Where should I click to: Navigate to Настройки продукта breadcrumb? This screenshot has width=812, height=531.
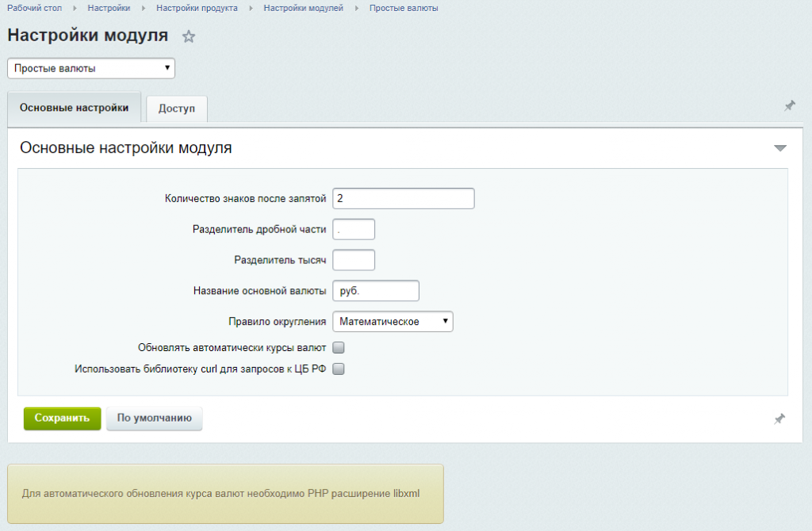pyautogui.click(x=197, y=8)
